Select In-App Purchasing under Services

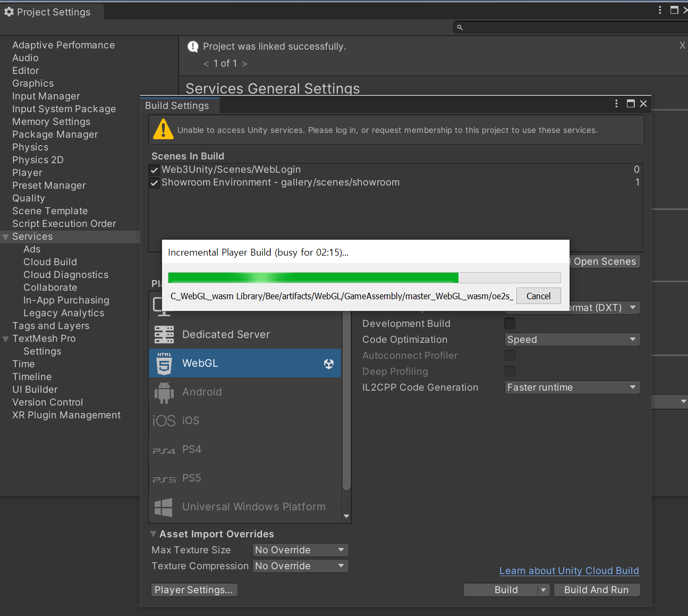pyautogui.click(x=66, y=300)
